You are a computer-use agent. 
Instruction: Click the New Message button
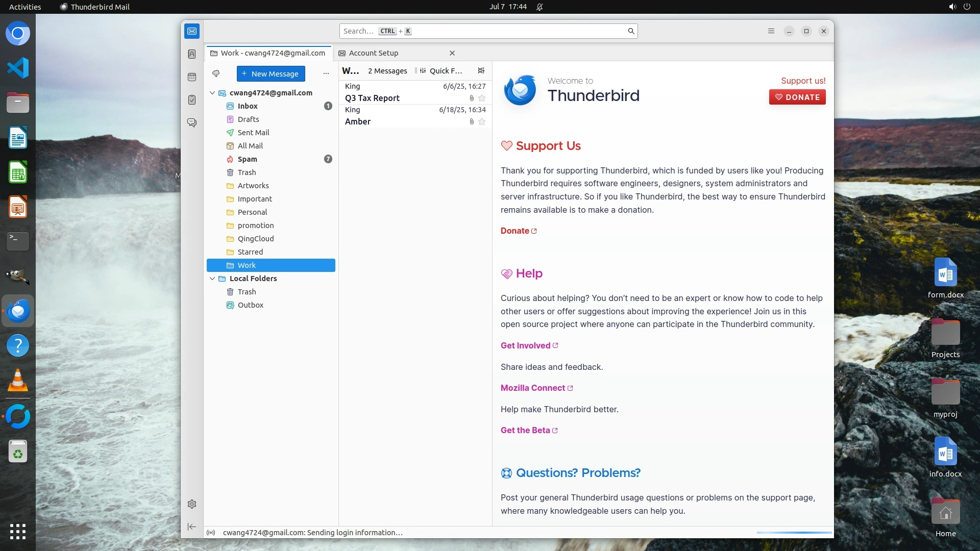271,73
